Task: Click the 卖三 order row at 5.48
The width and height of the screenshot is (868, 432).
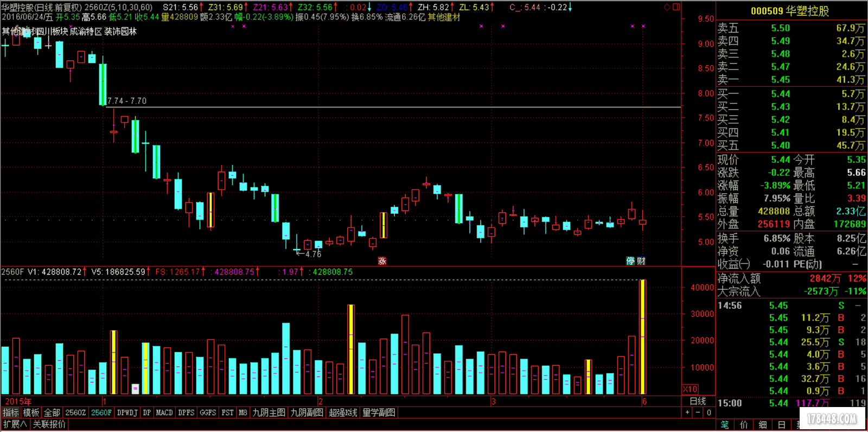Action: click(792, 54)
